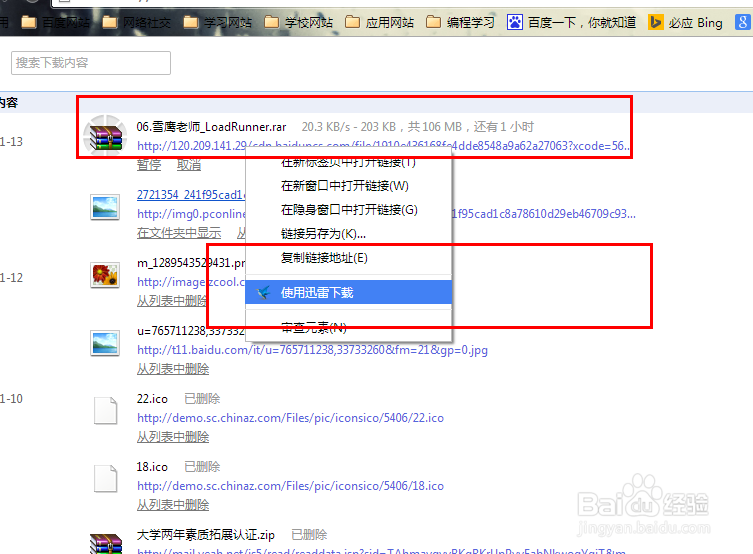Click the blank file icon for 22.ico
The width and height of the screenshot is (753, 554).
[105, 410]
